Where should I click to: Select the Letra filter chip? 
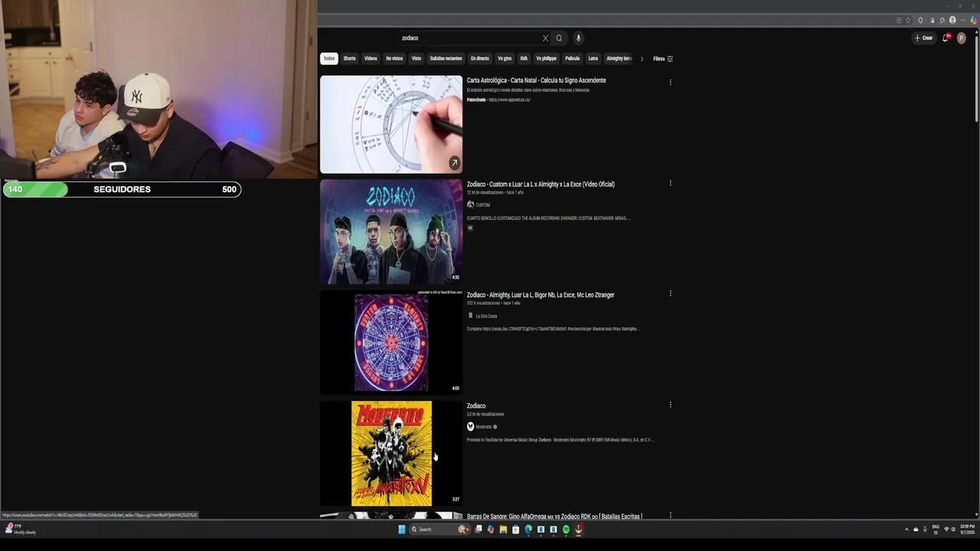pos(593,58)
